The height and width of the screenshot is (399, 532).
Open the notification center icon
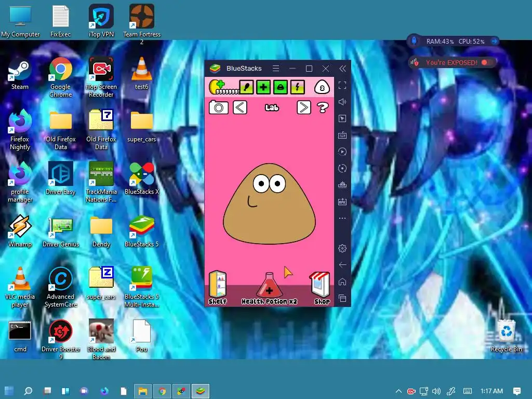(517, 391)
